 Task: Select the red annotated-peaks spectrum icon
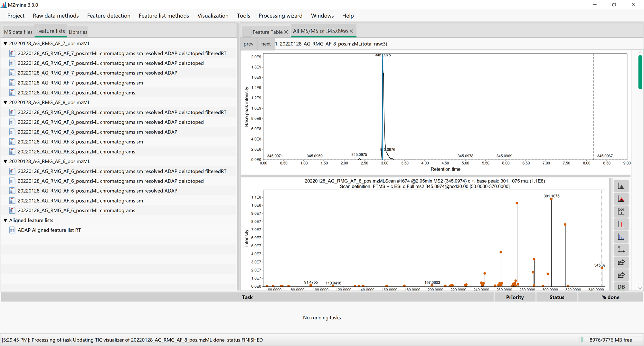(621, 199)
